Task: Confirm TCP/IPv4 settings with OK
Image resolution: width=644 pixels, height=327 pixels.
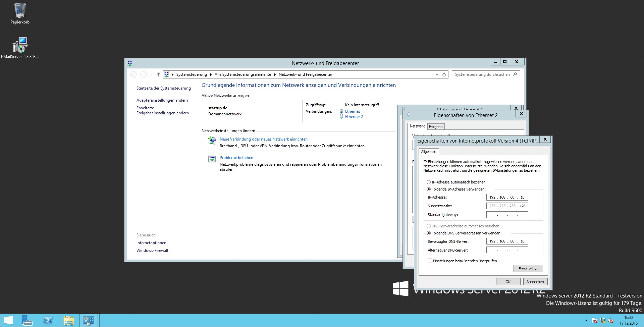Action: point(508,282)
